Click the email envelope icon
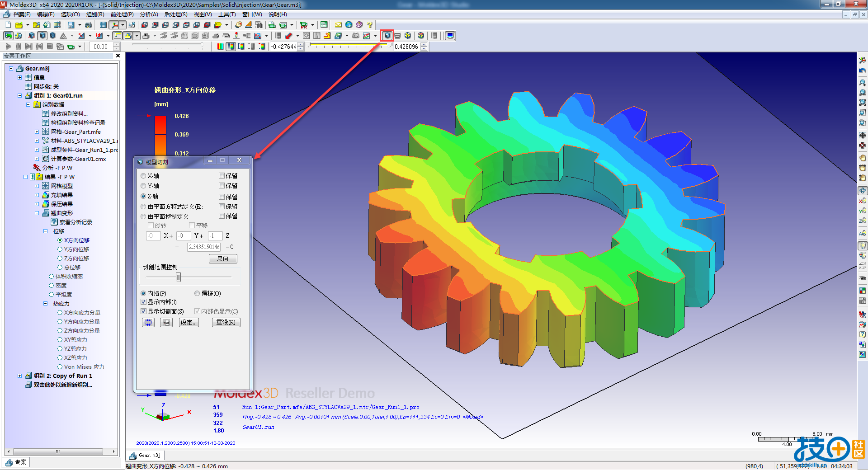 (x=338, y=25)
